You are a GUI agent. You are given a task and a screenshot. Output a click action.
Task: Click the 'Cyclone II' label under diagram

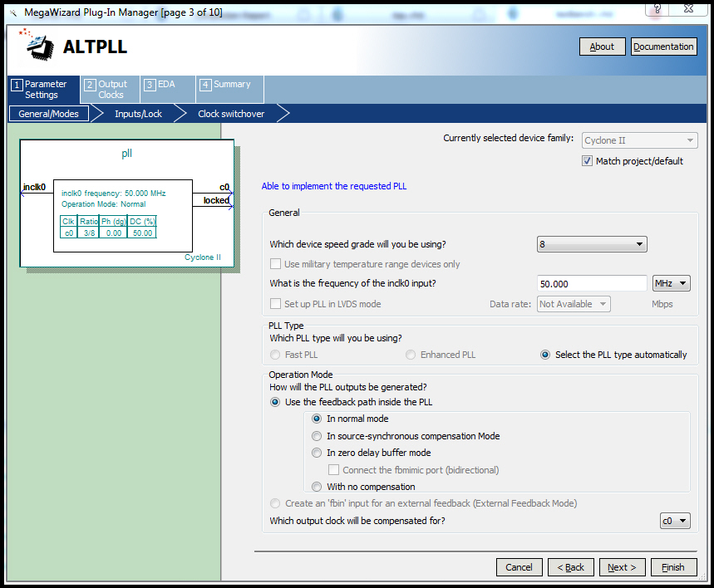(203, 257)
